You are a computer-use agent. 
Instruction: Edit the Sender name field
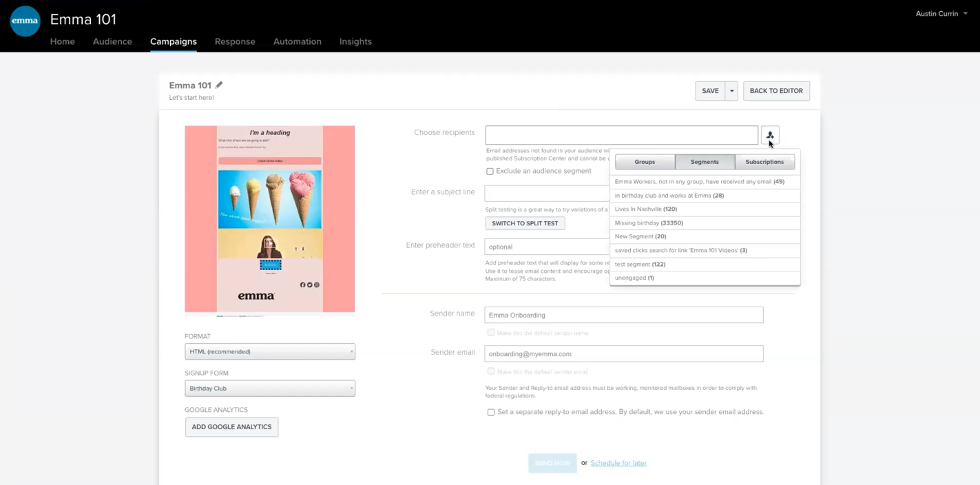[x=624, y=315]
